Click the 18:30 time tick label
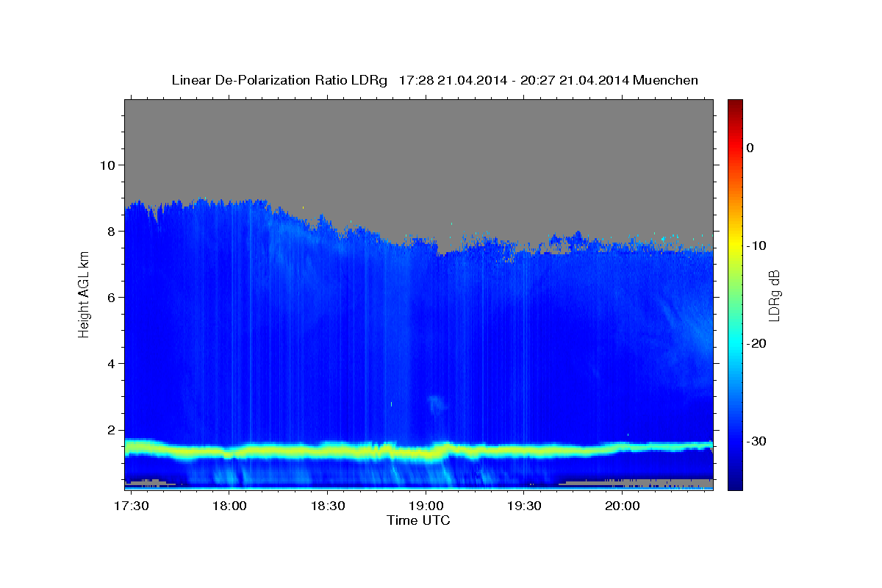Image resolution: width=882 pixels, height=588 pixels. click(328, 506)
